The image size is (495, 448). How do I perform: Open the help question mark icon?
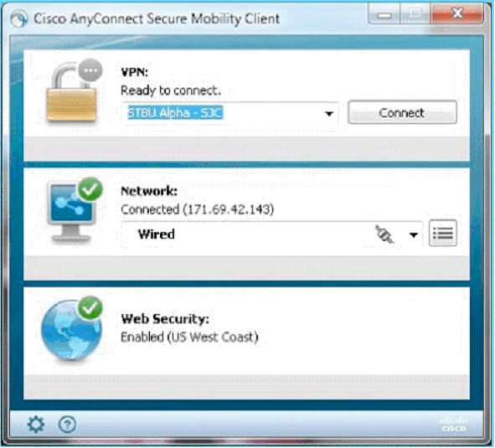pos(67,424)
